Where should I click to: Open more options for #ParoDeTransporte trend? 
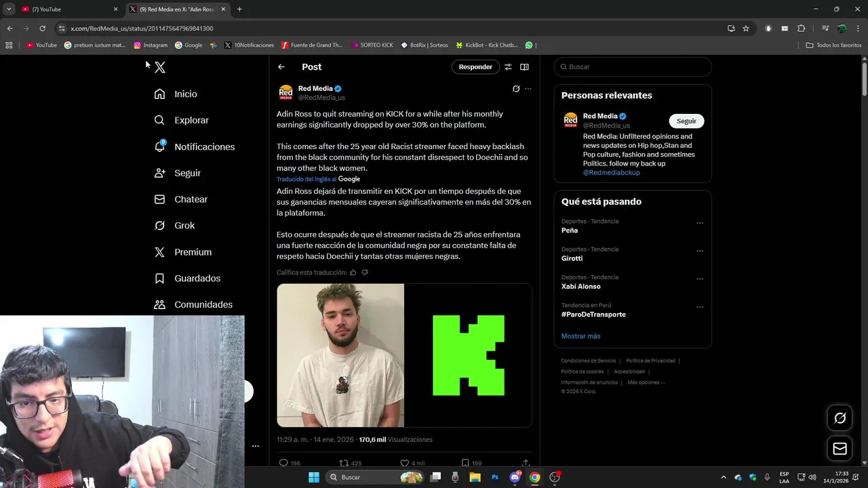pos(700,307)
